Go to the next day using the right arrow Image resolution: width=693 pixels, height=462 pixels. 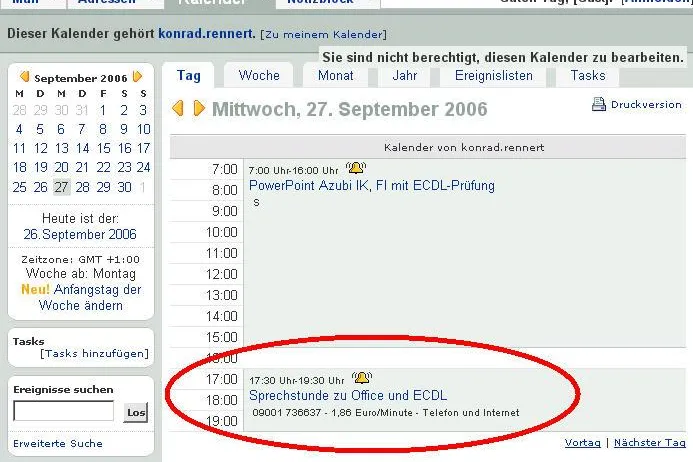click(x=199, y=108)
